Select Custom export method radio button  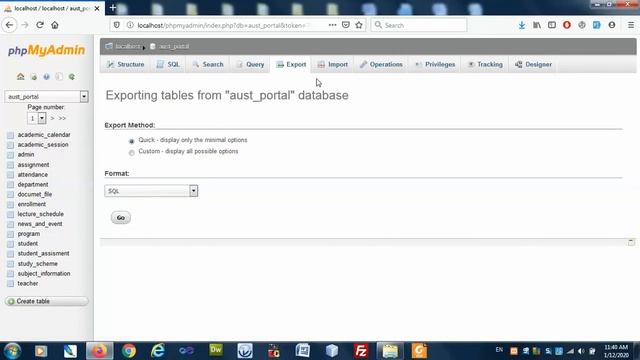(131, 153)
